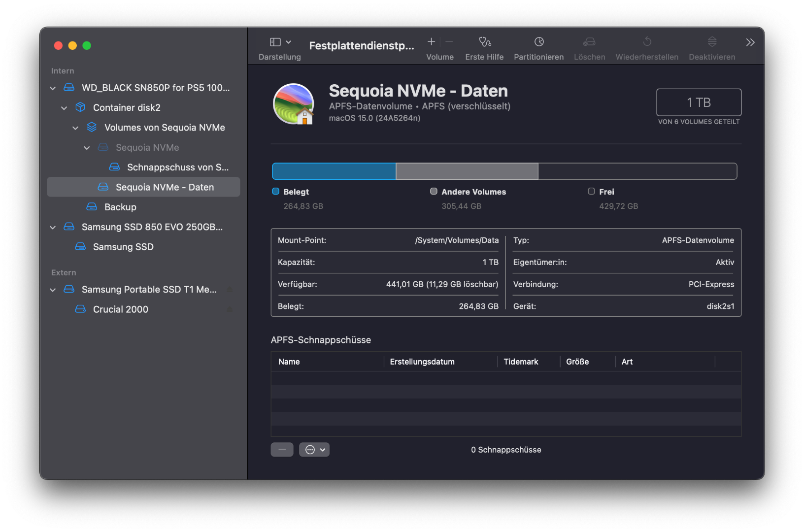This screenshot has height=532, width=804.
Task: Collapse the Container disk2 entry
Action: point(64,108)
